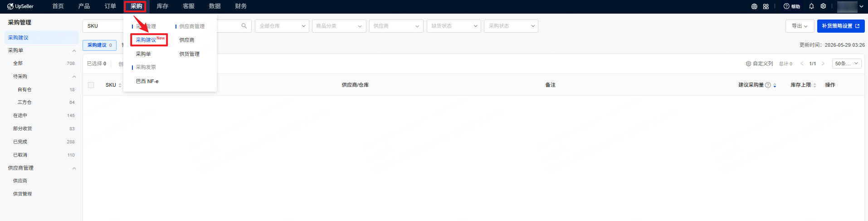Open 采购建议 in the sidebar
The height and width of the screenshot is (221, 868).
(x=41, y=38)
